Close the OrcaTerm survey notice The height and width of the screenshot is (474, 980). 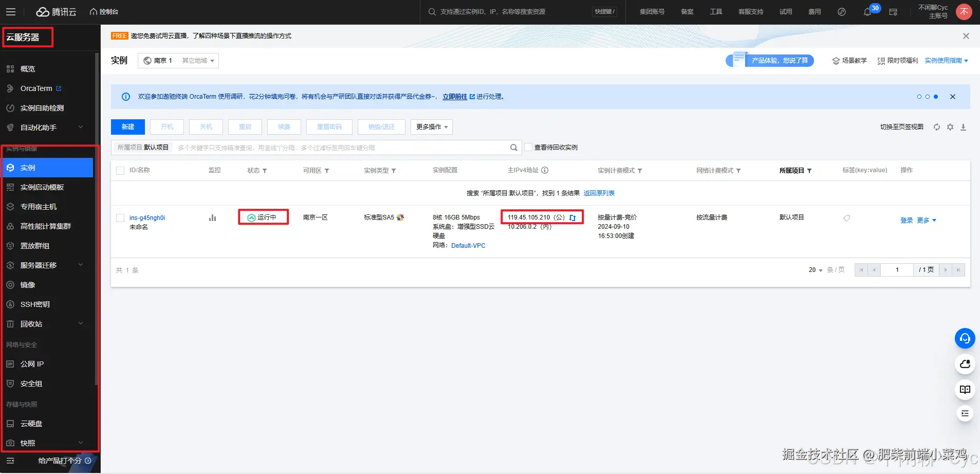953,97
